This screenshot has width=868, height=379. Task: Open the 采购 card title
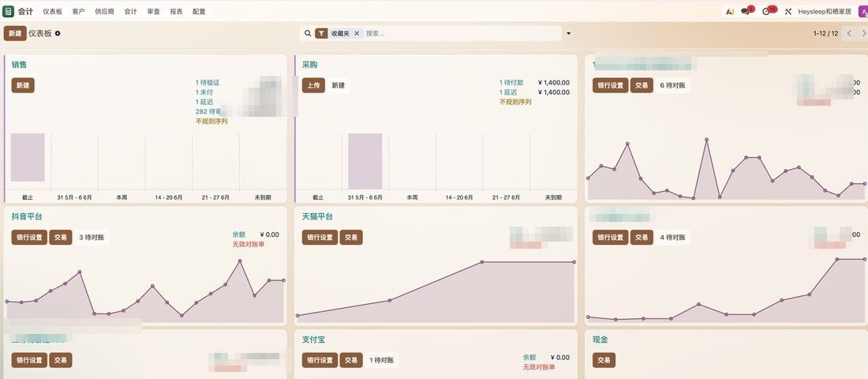point(310,65)
